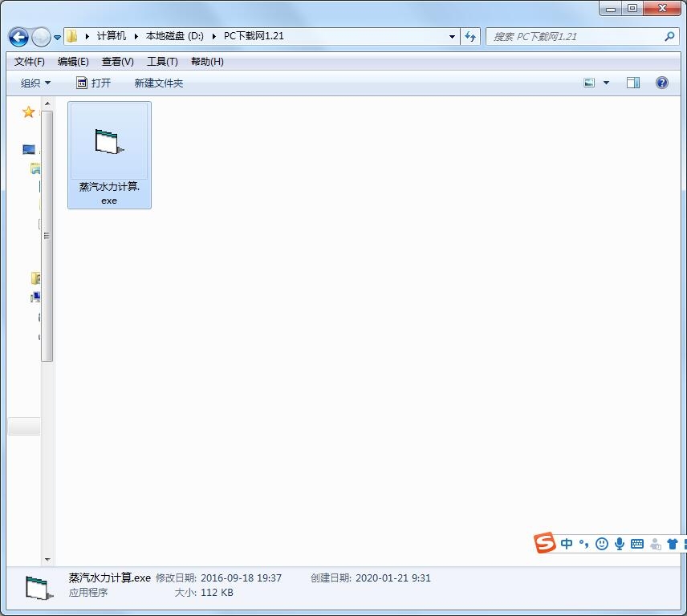Open the 帮助(H) menu
Viewport: 687px width, 616px height.
click(x=207, y=62)
